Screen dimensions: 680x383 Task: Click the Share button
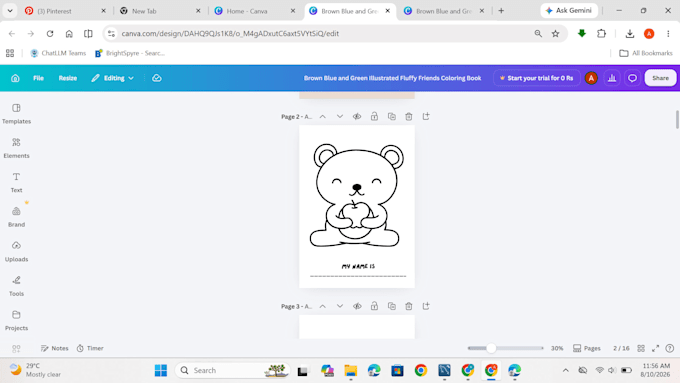click(x=660, y=78)
